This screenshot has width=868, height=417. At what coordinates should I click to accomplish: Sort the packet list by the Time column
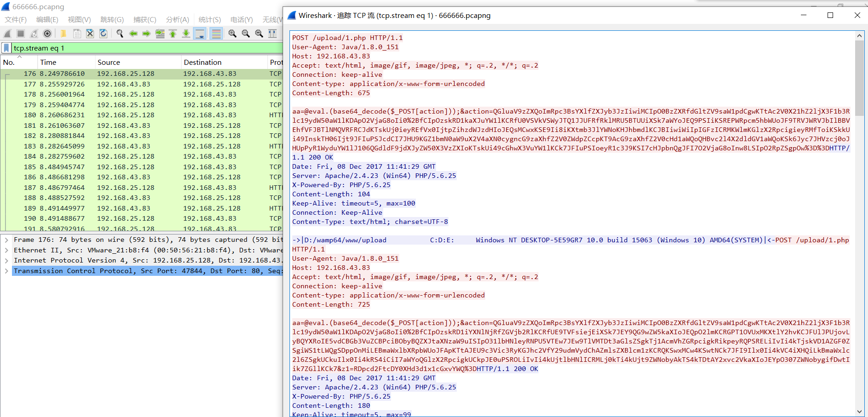66,62
